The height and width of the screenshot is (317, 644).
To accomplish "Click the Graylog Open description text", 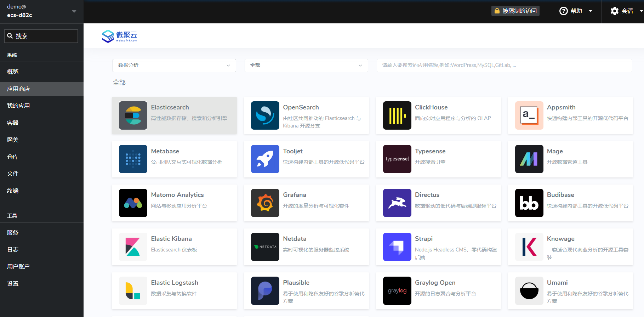I will [x=445, y=294].
